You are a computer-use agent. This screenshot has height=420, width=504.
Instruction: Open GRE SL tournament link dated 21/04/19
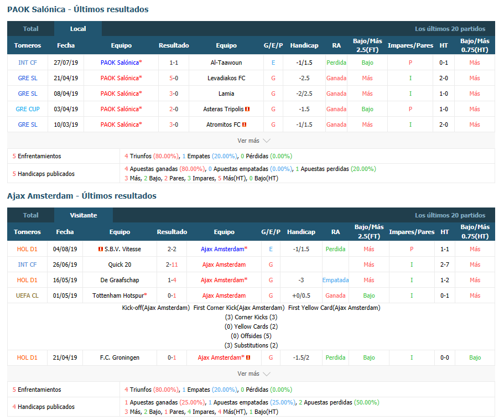[28, 78]
